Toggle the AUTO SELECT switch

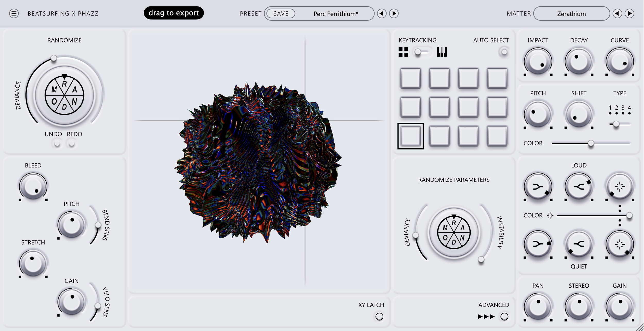coord(504,52)
